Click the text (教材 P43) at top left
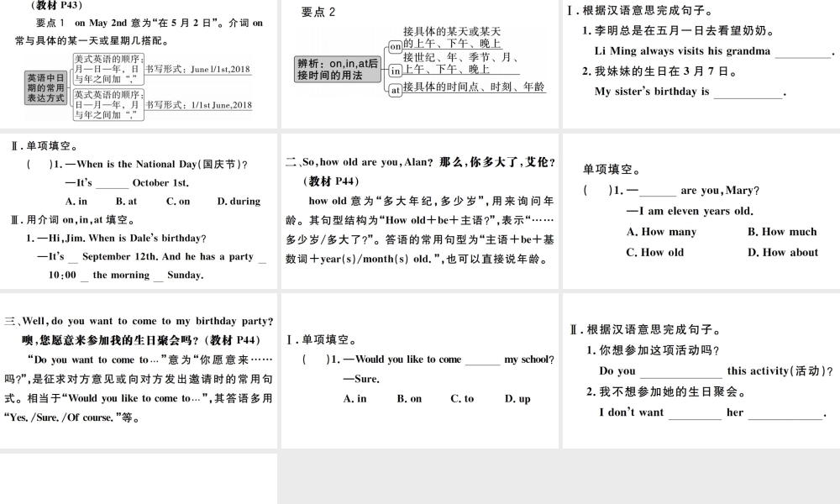 57,5
